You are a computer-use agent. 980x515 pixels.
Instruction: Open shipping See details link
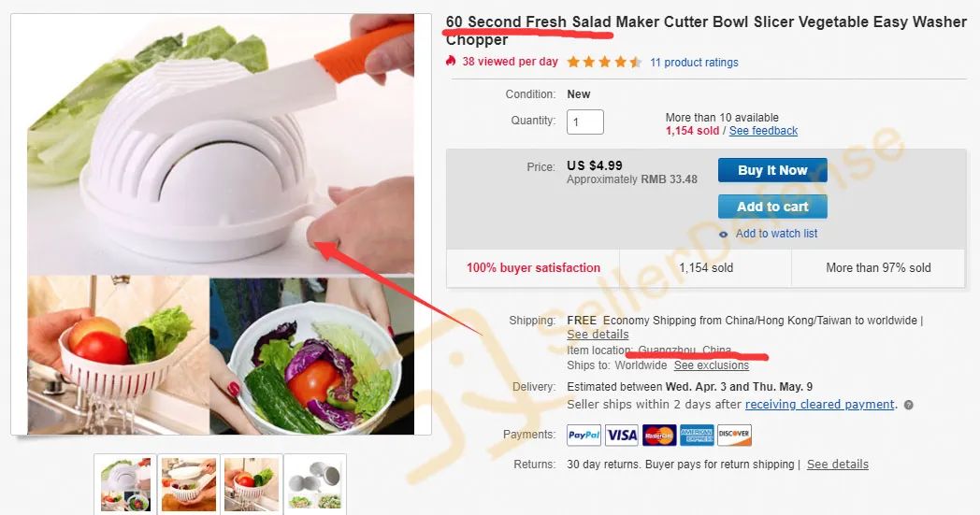click(598, 335)
